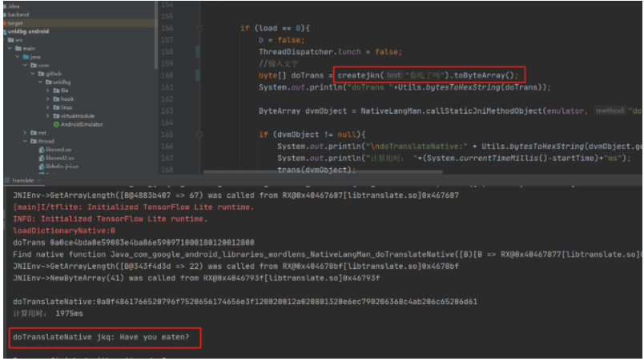This screenshot has height=361, width=644.
Task: Click the com package icon
Action: pos(34,65)
